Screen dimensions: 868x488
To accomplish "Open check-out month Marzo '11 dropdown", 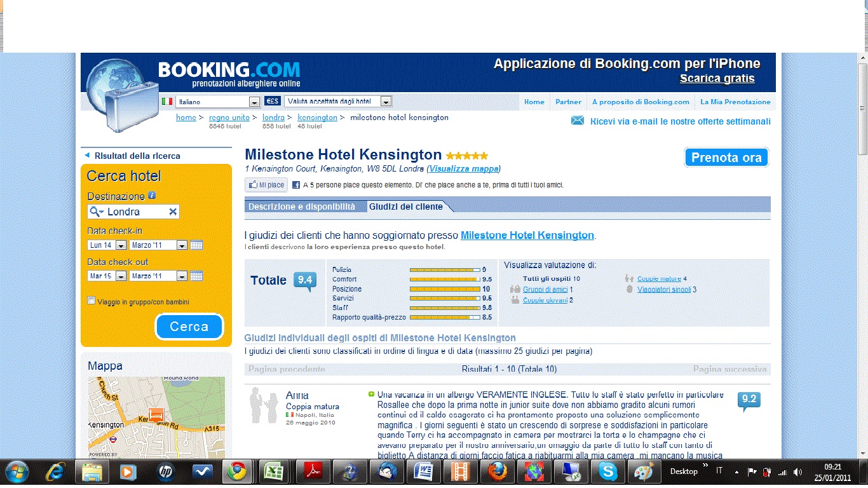I will point(158,276).
